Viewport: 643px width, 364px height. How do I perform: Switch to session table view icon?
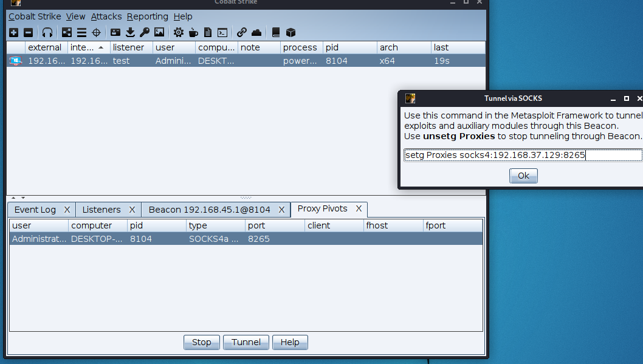81,32
